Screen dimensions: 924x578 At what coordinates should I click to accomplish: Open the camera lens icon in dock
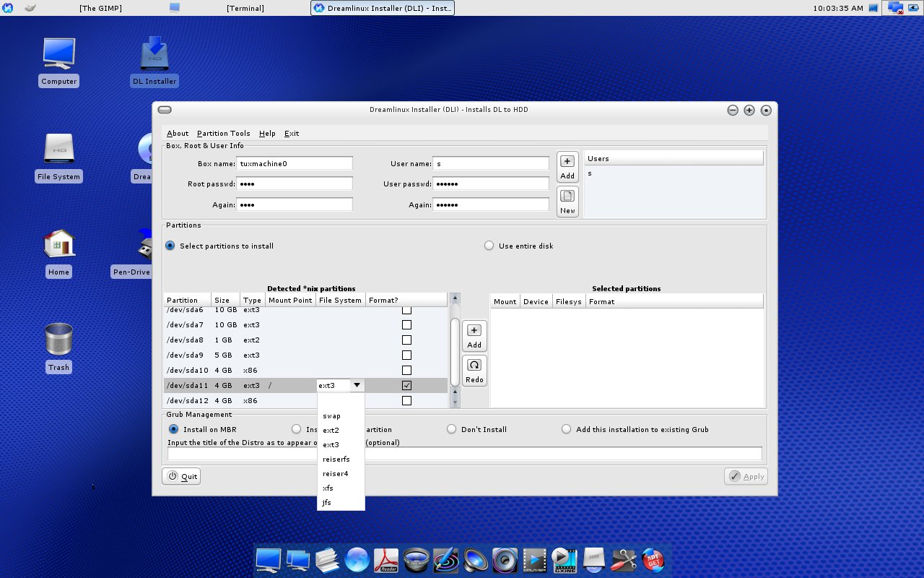coord(417,559)
